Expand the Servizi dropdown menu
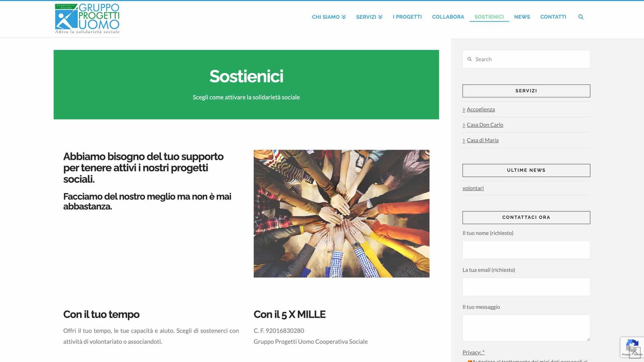This screenshot has height=362, width=644. point(369,17)
